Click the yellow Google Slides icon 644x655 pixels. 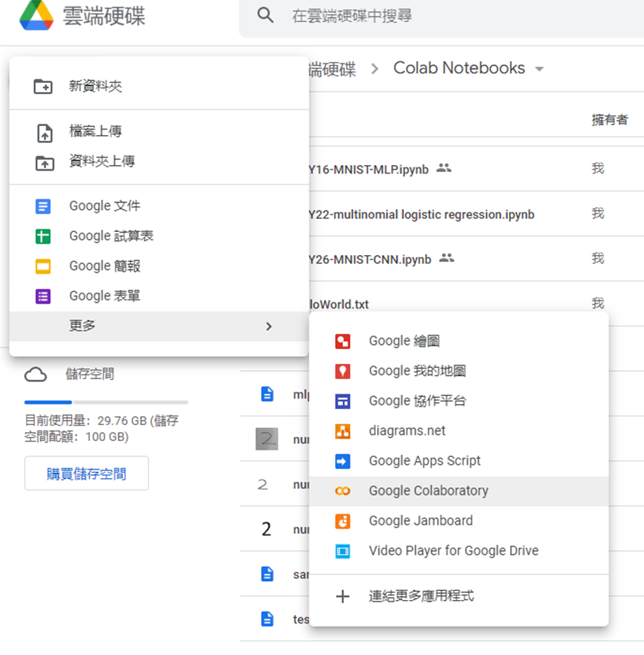point(43,266)
